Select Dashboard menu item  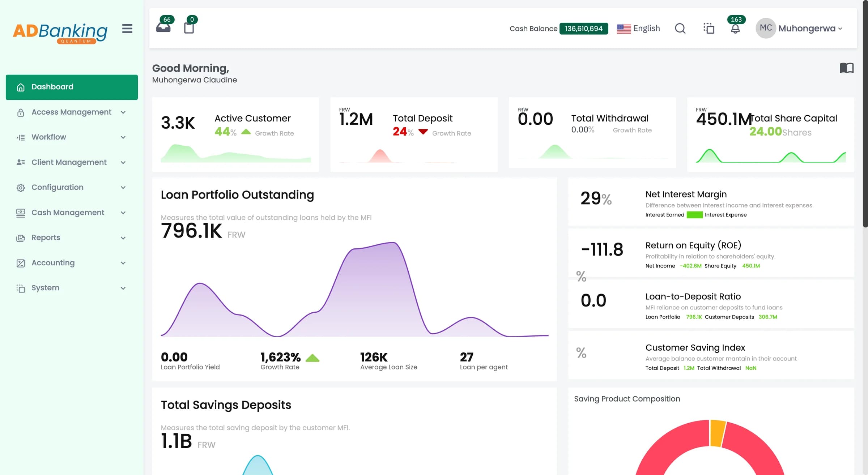coord(72,87)
